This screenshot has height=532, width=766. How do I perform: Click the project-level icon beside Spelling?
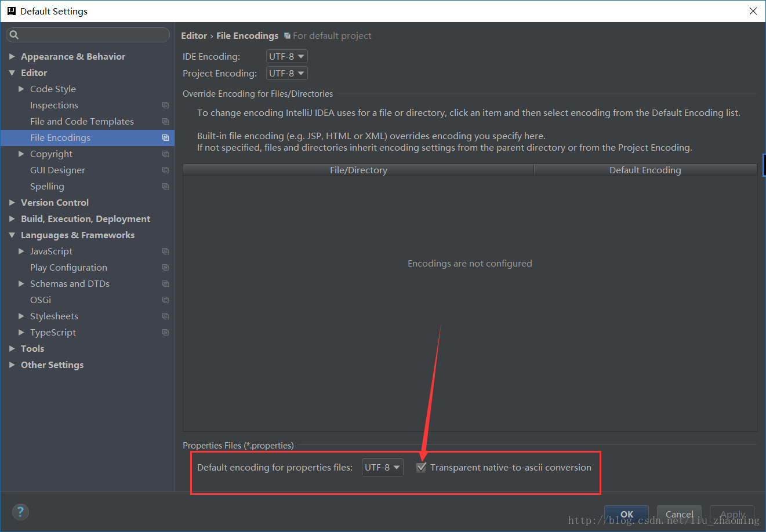click(x=165, y=186)
